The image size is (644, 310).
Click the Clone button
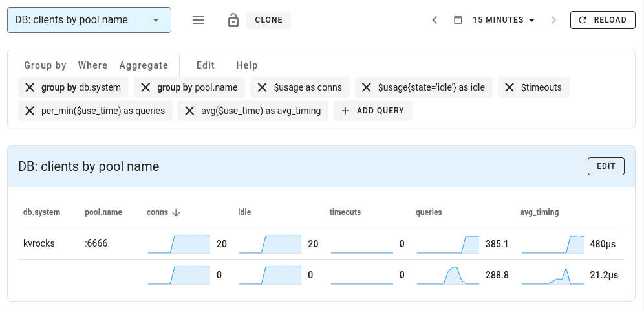click(x=268, y=20)
